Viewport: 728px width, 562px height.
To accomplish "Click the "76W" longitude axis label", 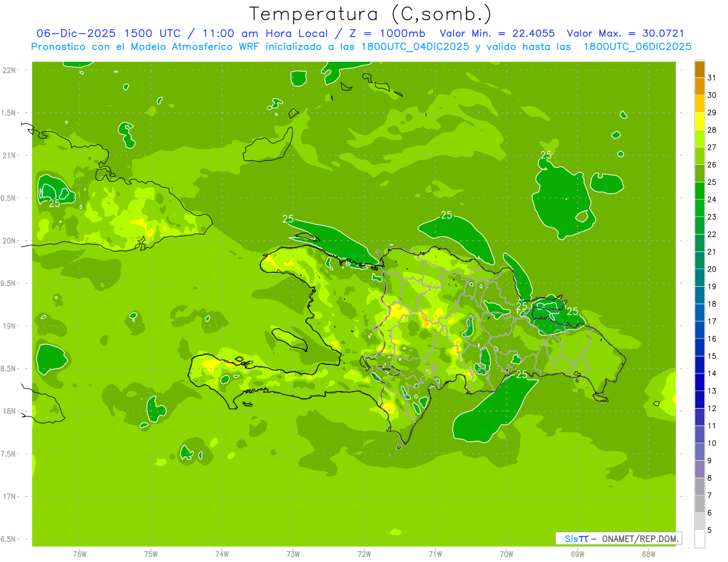I will [79, 554].
